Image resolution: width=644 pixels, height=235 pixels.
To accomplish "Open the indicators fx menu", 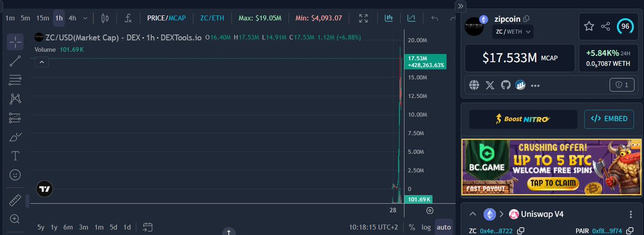I will 128,18.
